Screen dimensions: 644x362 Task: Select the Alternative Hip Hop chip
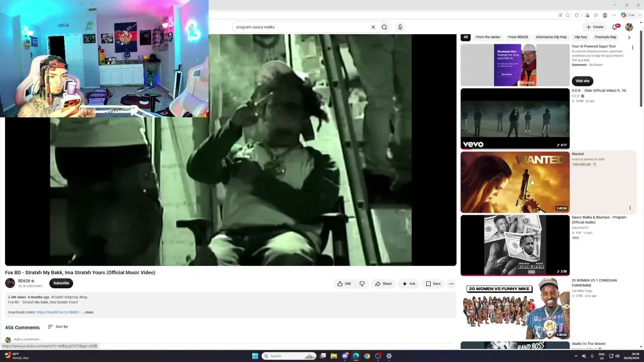coord(551,37)
